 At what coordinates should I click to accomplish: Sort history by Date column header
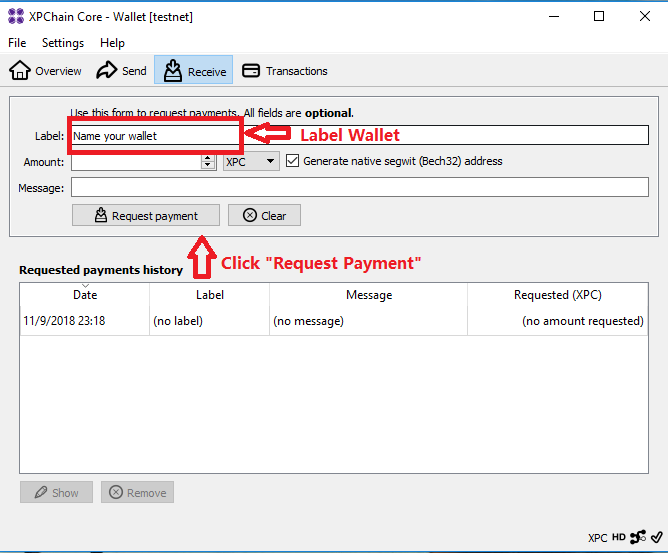(x=85, y=295)
